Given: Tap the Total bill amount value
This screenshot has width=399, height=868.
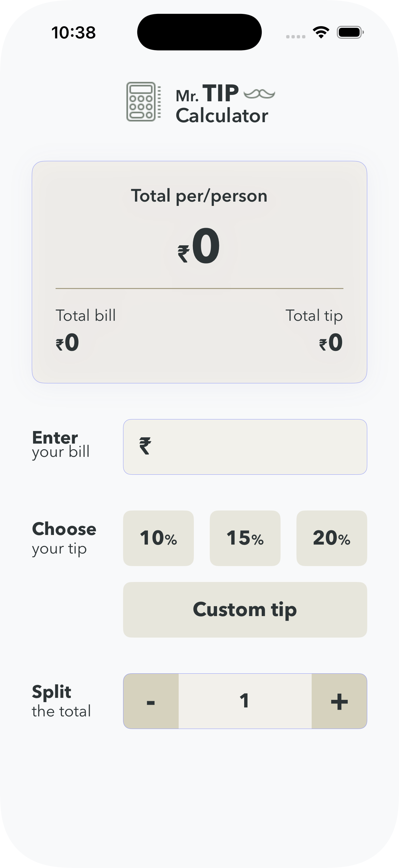Looking at the screenshot, I should tap(67, 343).
